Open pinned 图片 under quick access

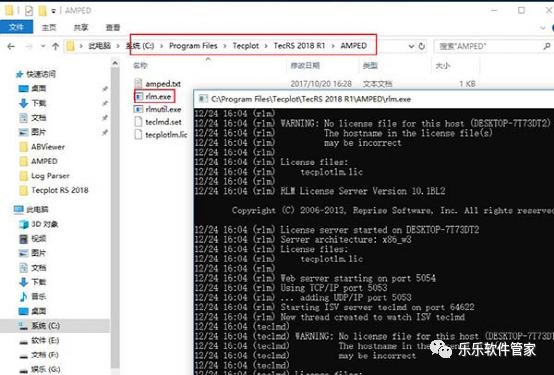[39, 132]
